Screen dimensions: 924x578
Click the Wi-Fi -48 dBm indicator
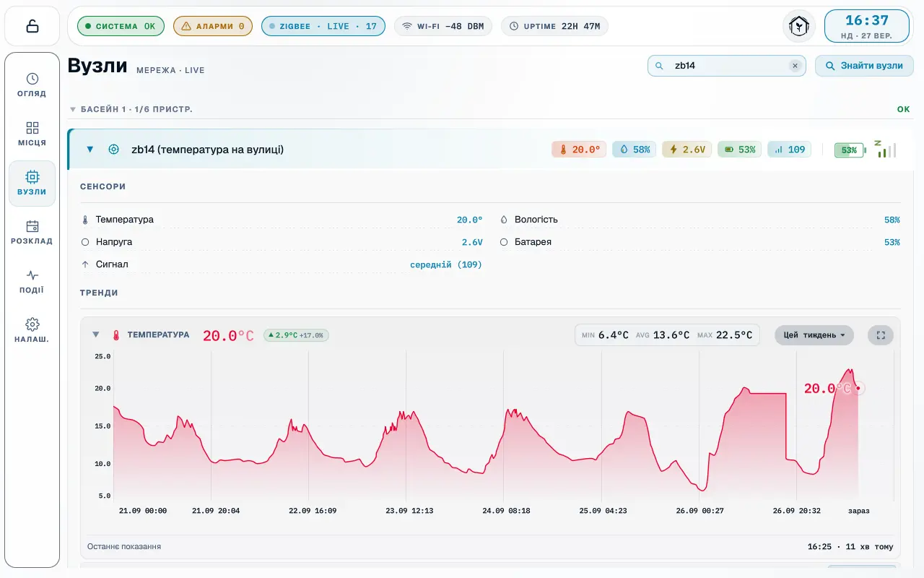coord(443,26)
